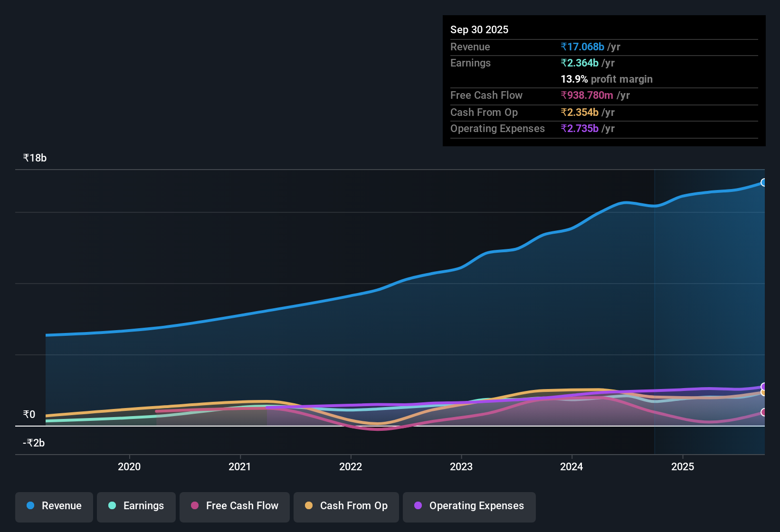
Task: Select the 2025 axis label
Action: pyautogui.click(x=683, y=467)
